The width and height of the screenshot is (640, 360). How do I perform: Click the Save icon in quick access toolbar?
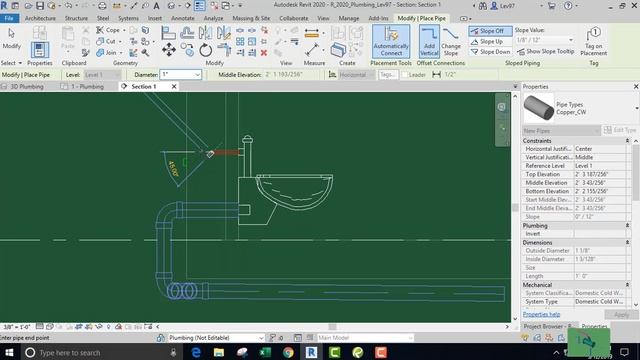click(x=40, y=6)
